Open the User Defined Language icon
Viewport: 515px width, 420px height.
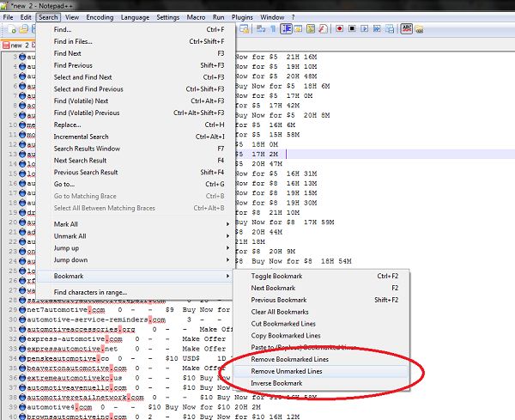pyautogui.click(x=298, y=29)
